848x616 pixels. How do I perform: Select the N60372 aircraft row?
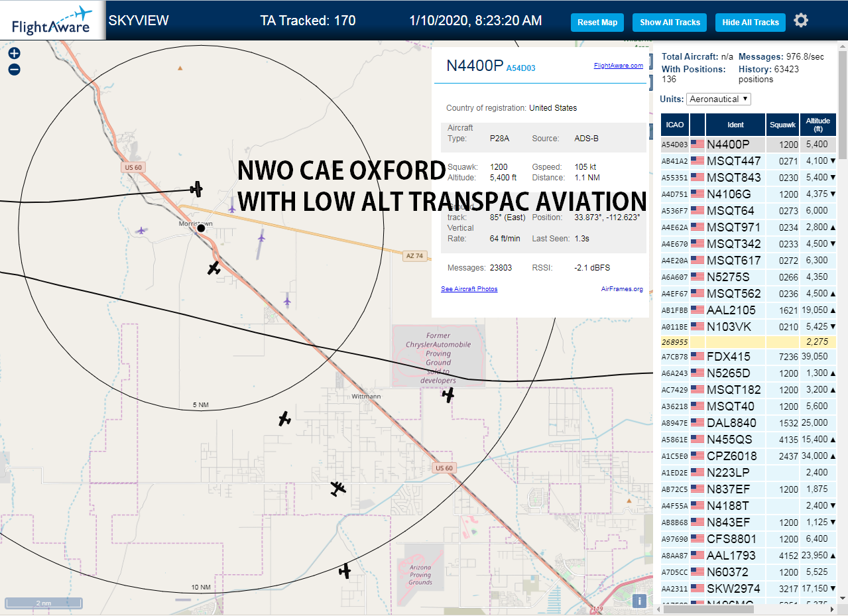tap(749, 572)
